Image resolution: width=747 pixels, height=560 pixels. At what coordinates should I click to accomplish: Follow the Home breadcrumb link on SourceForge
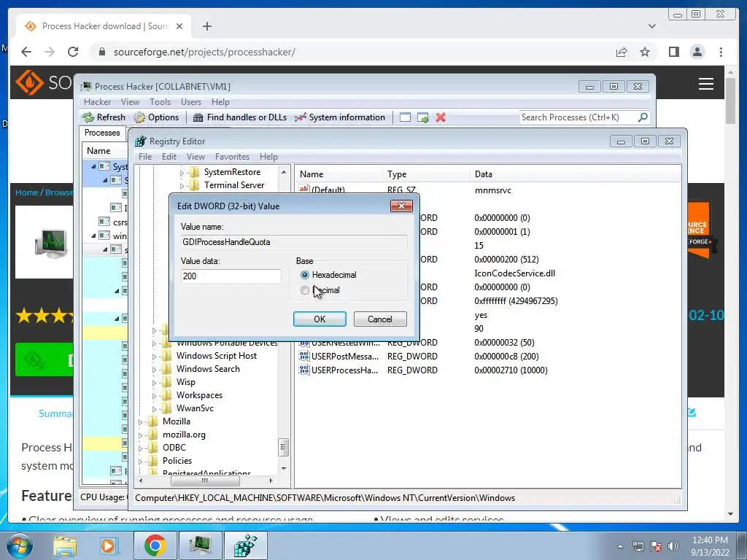[x=26, y=192]
